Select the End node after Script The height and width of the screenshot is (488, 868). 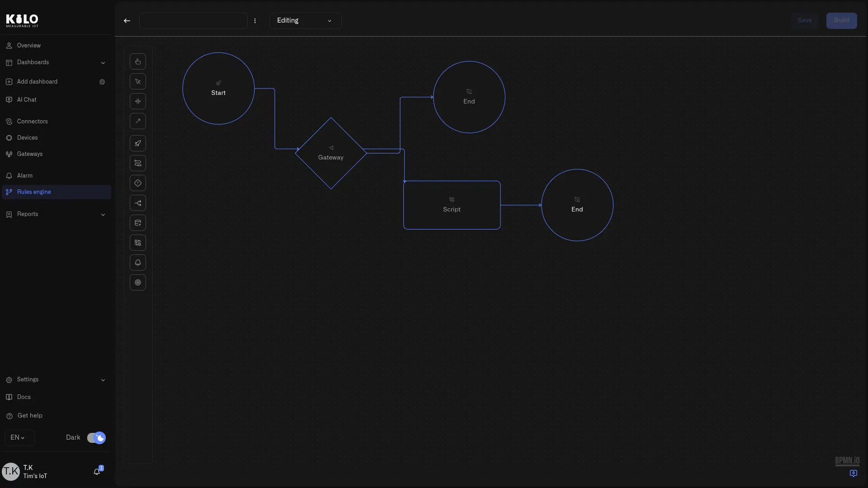pos(577,205)
